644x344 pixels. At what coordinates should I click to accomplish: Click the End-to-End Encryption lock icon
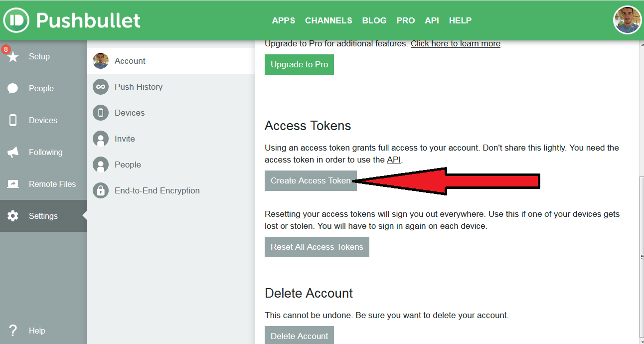[101, 190]
